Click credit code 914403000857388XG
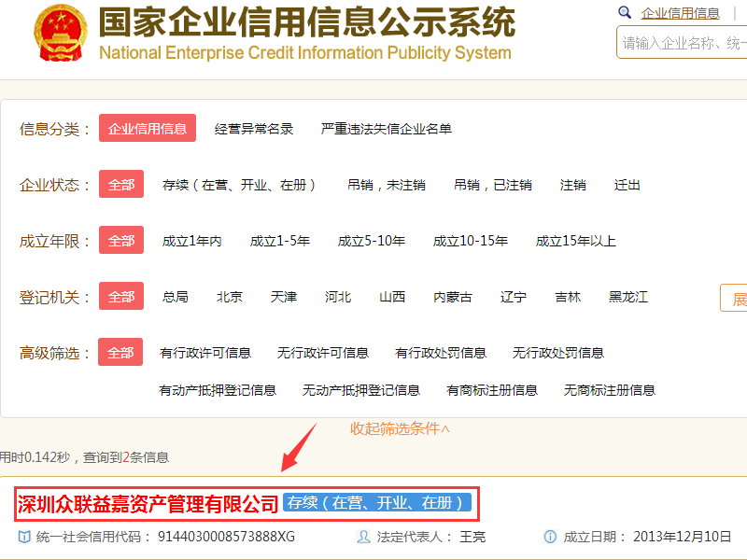 click(226, 537)
